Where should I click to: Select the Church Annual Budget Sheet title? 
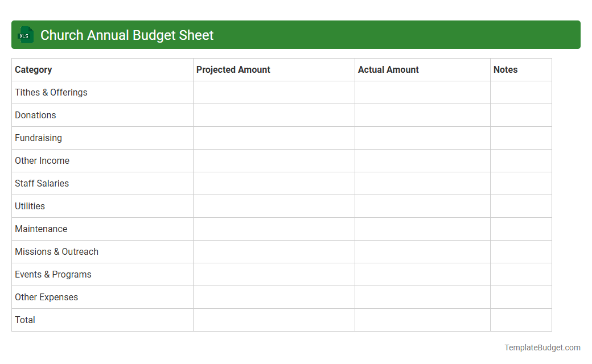pos(126,35)
